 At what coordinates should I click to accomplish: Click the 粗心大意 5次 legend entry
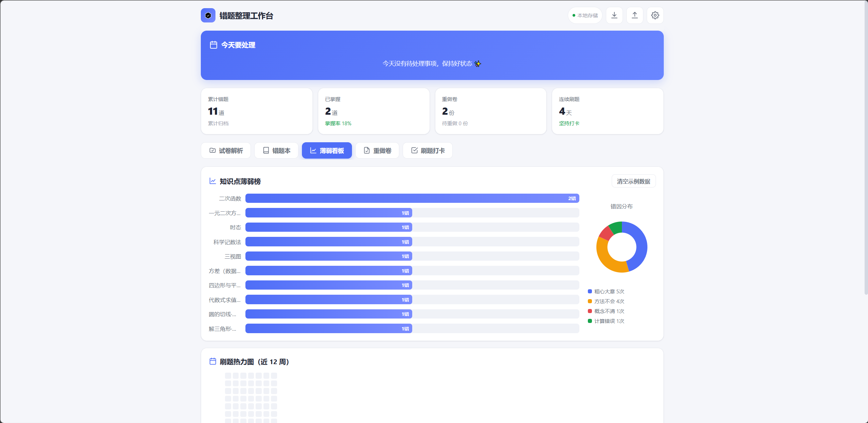[606, 292]
